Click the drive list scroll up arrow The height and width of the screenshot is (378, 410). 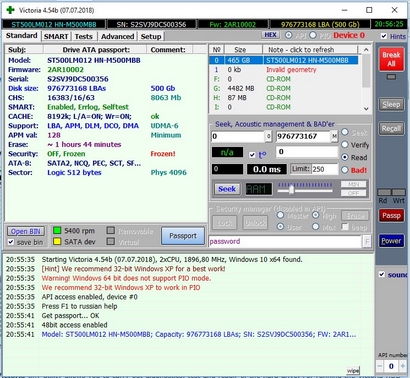[x=366, y=50]
